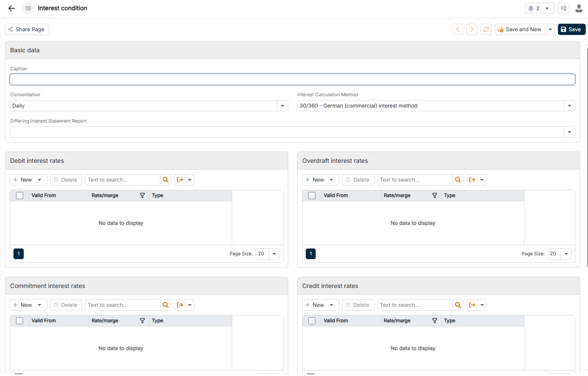The image size is (588, 376).
Task: Expand Save and New dropdown arrow
Action: (x=550, y=29)
